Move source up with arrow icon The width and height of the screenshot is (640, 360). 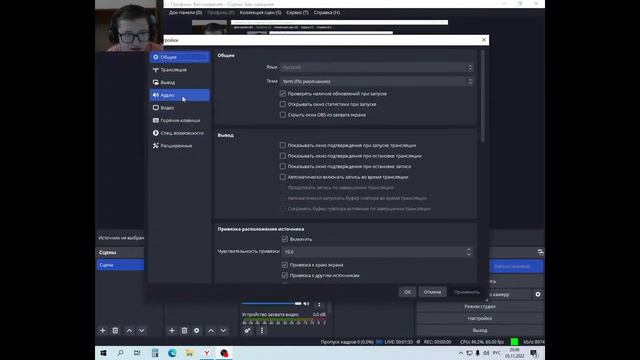pyautogui.click(x=211, y=331)
